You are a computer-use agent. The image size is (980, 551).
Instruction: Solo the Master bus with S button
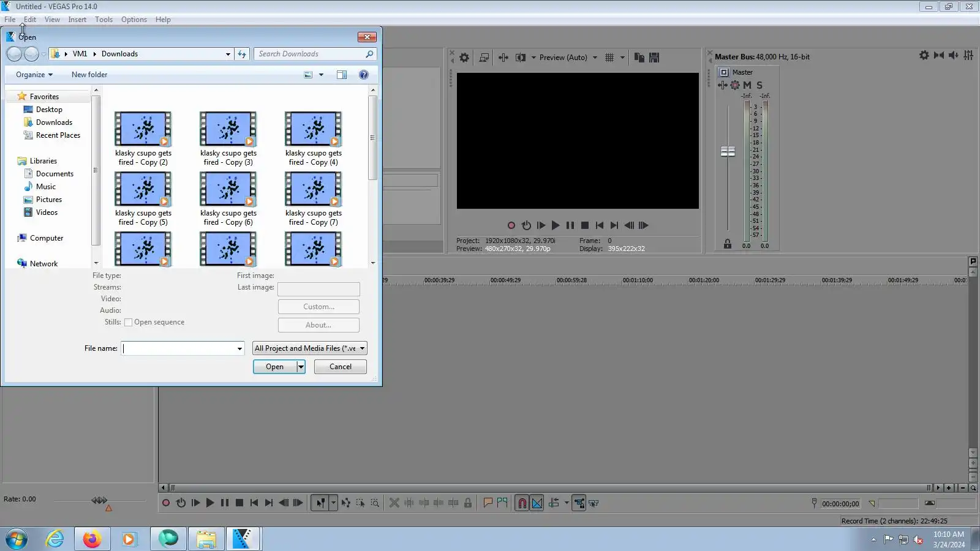tap(759, 85)
